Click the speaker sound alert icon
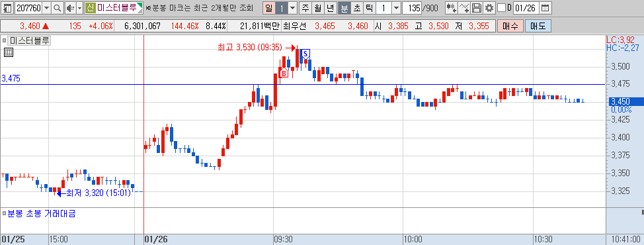Viewport: 644px width, 245px height. coord(70,7)
